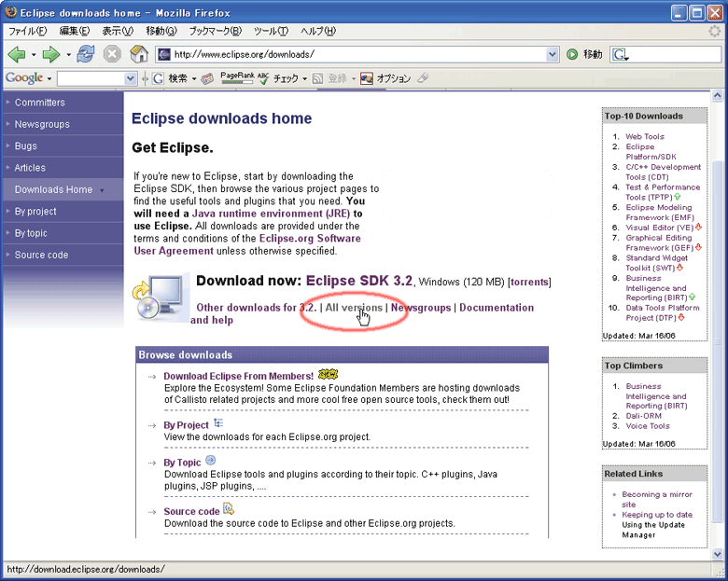This screenshot has width=728, height=581.
Task: Open the ブックマーク(B) menu
Action: click(x=215, y=31)
